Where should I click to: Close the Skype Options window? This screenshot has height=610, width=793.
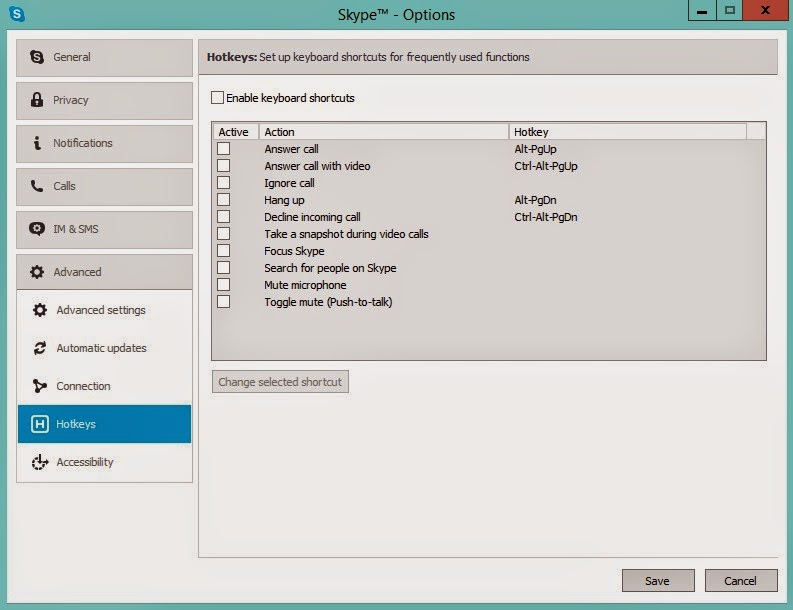pos(765,10)
